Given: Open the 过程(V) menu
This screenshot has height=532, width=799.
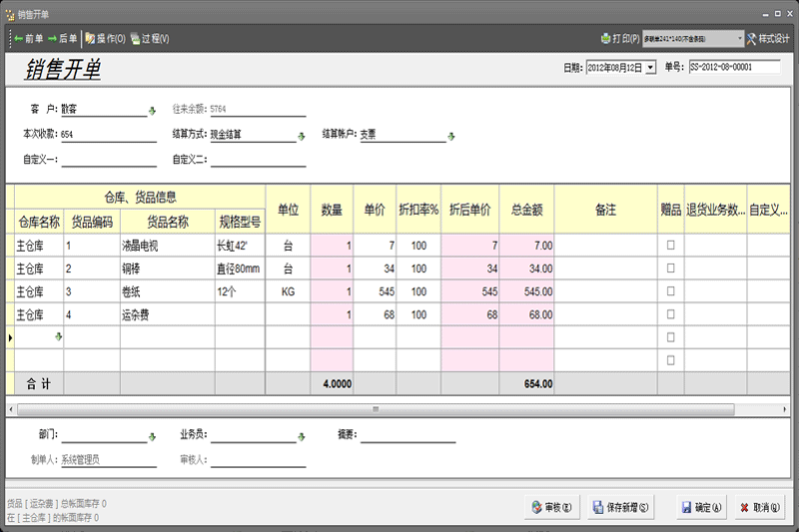Looking at the screenshot, I should (x=150, y=39).
